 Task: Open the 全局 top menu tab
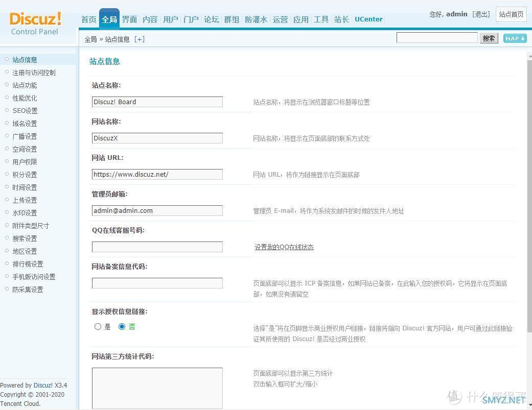click(109, 19)
